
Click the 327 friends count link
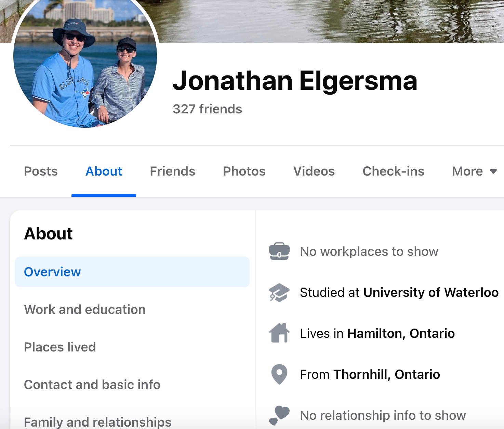tap(207, 109)
